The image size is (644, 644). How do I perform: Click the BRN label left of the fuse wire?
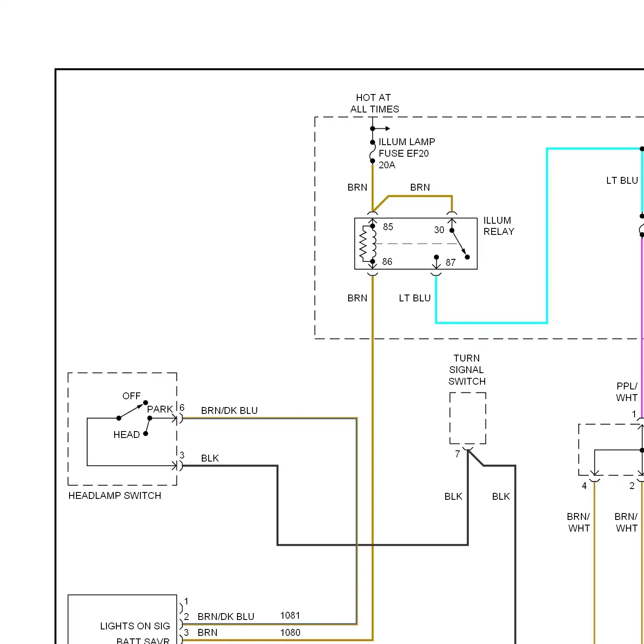point(357,188)
